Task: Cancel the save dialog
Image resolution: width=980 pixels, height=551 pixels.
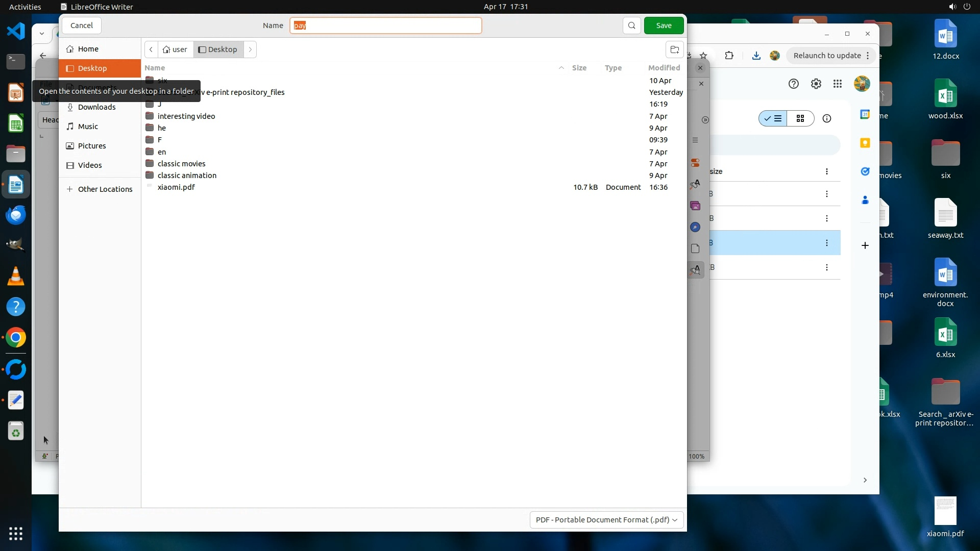Action: tap(82, 26)
